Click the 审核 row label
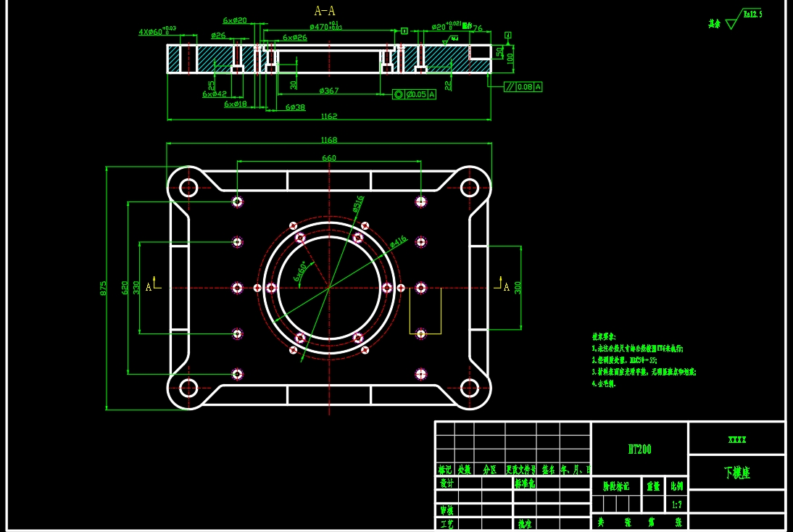Viewport: 793px width, 532px height. pos(447,510)
